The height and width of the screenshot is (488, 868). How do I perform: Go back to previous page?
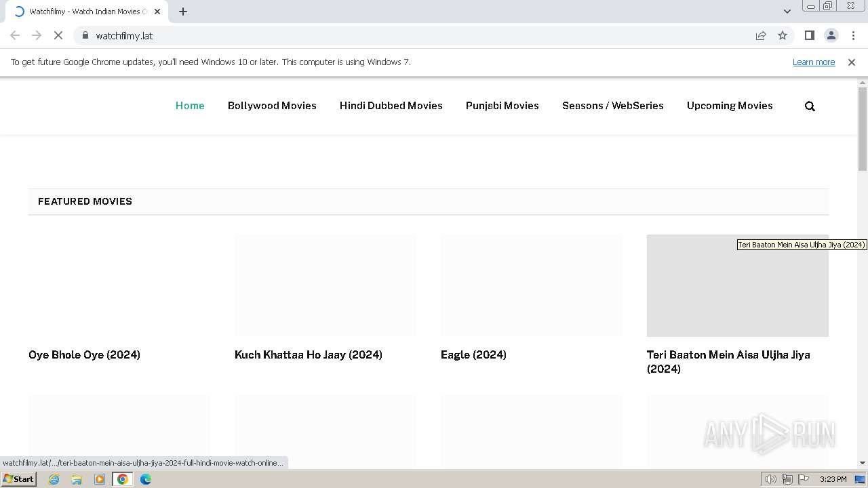(x=15, y=35)
